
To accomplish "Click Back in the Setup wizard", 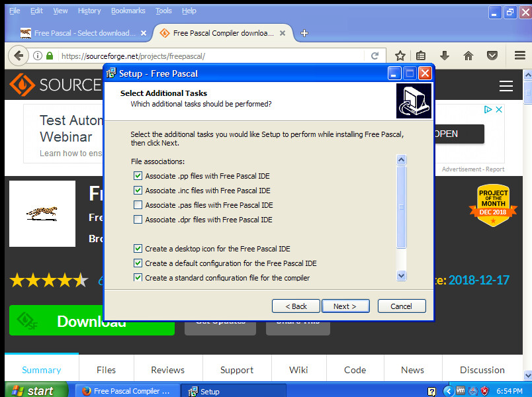I will (296, 306).
